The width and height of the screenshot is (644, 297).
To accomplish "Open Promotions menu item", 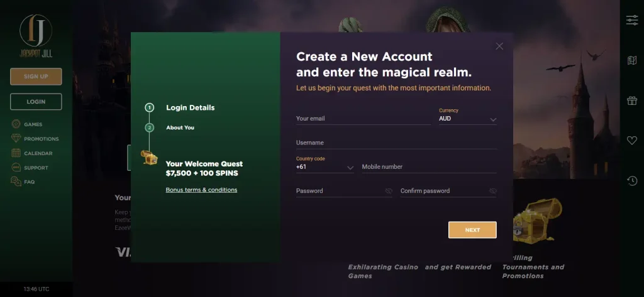I will tap(41, 139).
